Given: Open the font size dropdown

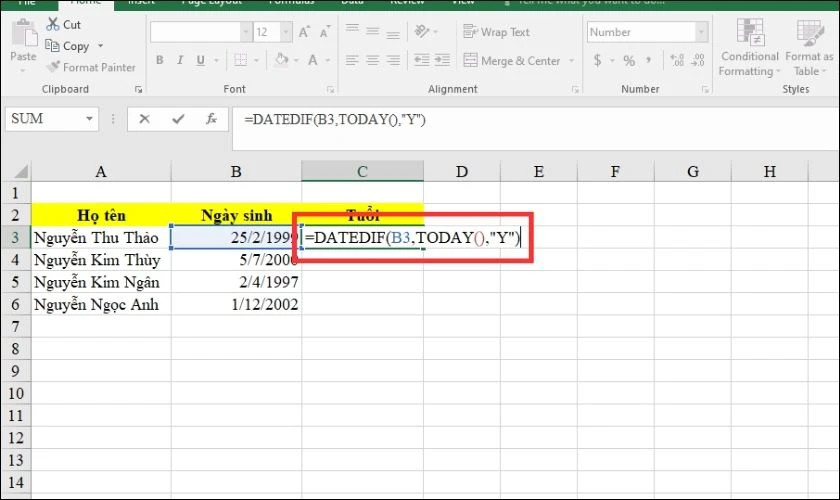Looking at the screenshot, I should click(x=286, y=32).
